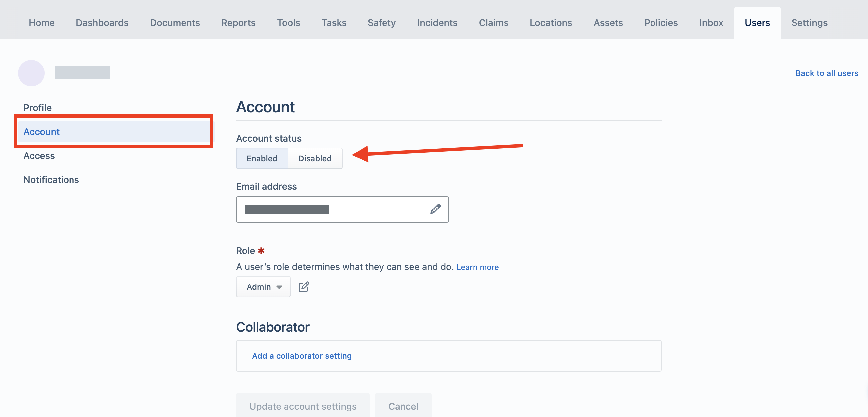Image resolution: width=868 pixels, height=417 pixels.
Task: Click inside the Email address field
Action: pyautogui.click(x=342, y=209)
